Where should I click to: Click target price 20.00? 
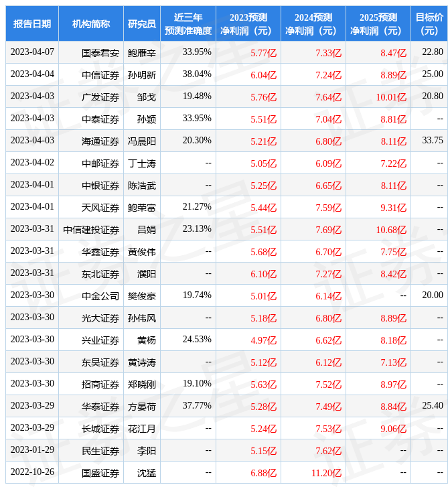tap(433, 295)
